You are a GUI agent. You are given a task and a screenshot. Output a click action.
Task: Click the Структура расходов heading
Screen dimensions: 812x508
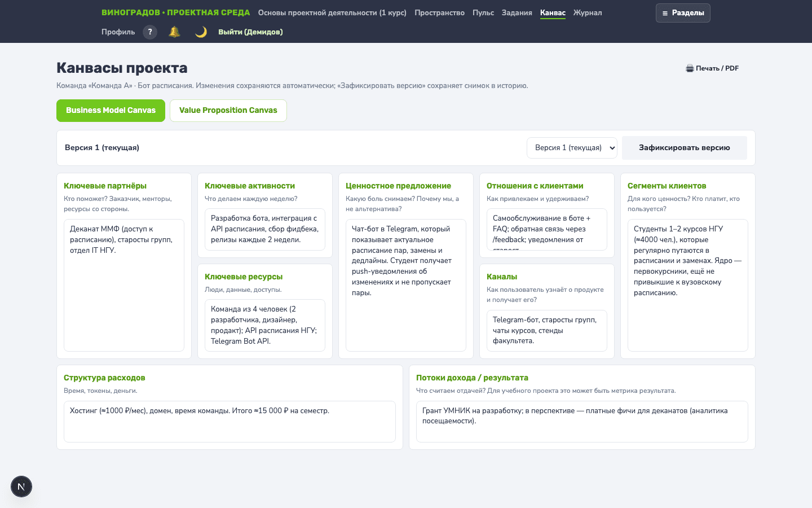click(x=104, y=378)
